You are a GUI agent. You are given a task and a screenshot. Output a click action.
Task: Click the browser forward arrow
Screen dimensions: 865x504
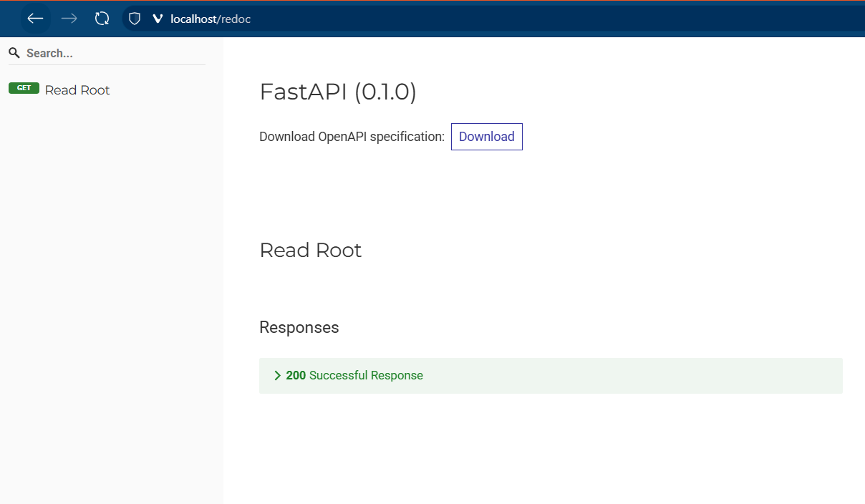click(x=69, y=19)
